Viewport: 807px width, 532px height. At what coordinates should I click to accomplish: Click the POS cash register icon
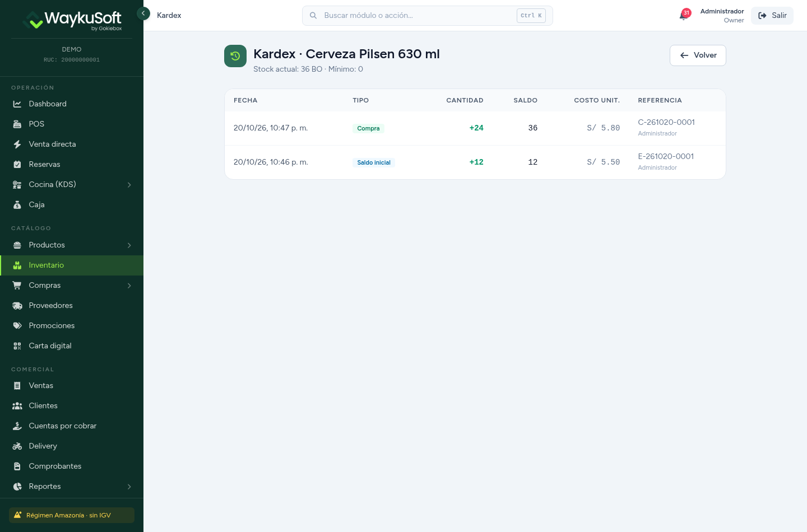17,124
